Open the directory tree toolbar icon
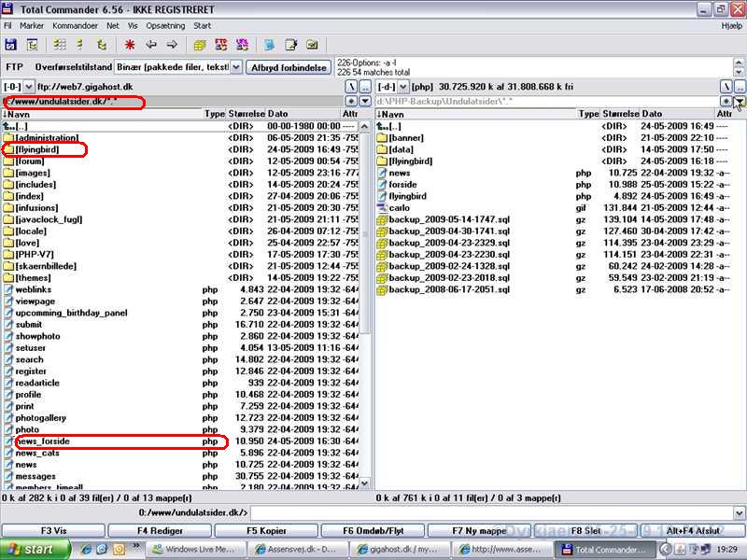Screen dimensions: 747x560 (33, 45)
